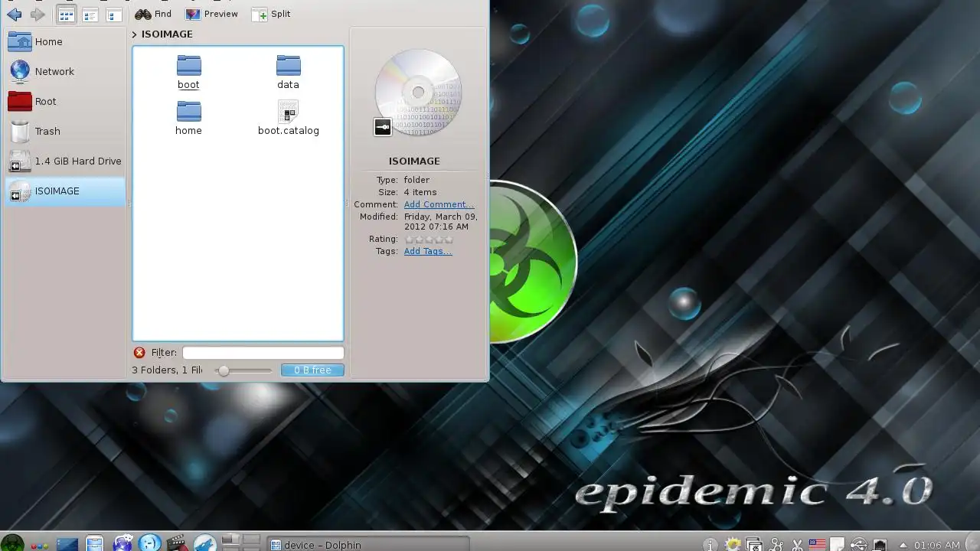Expand the breadcrumb arrow before ISOIMAGE
The width and height of the screenshot is (980, 551).
click(x=134, y=34)
